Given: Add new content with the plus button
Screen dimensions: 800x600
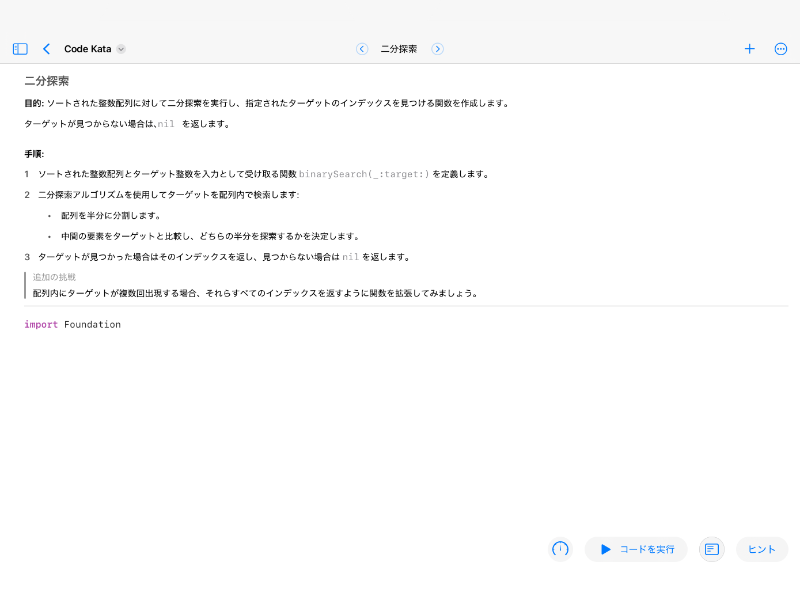Looking at the screenshot, I should (x=749, y=48).
